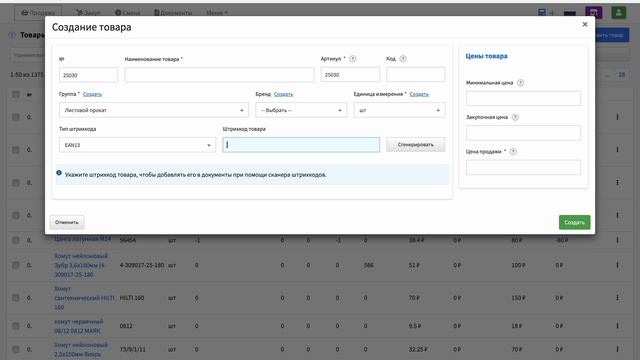The width and height of the screenshot is (640, 360).
Task: Open help icon next to Артикул
Action: pyautogui.click(x=353, y=59)
